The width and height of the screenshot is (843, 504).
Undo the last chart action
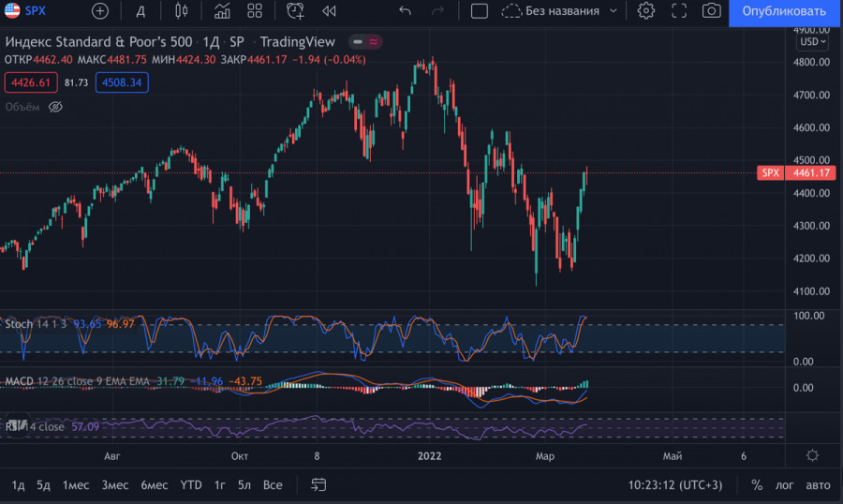[x=405, y=10]
